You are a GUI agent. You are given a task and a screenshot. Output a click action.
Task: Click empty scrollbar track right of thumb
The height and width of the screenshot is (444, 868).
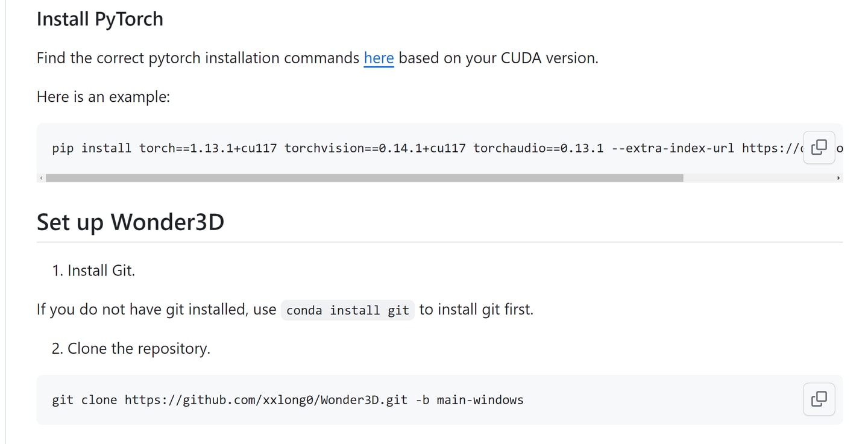(758, 178)
